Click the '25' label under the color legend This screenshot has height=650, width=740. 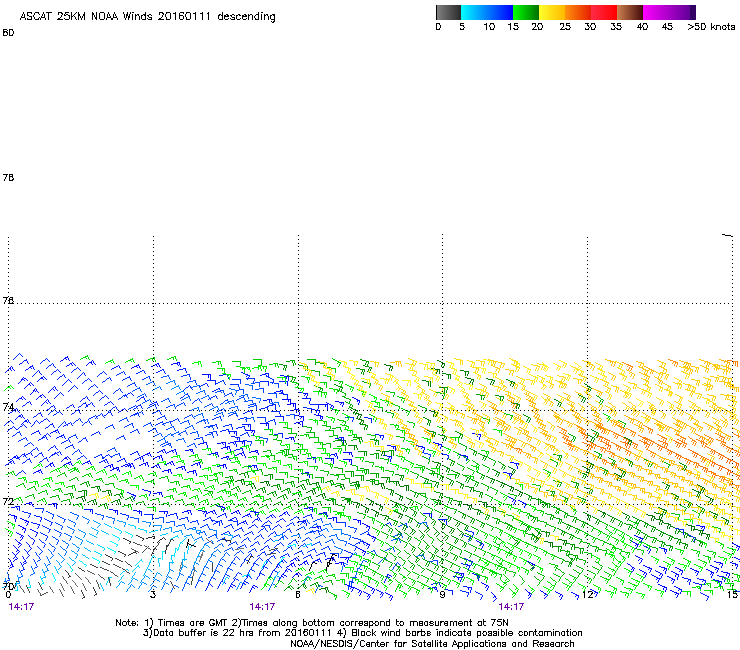(565, 27)
